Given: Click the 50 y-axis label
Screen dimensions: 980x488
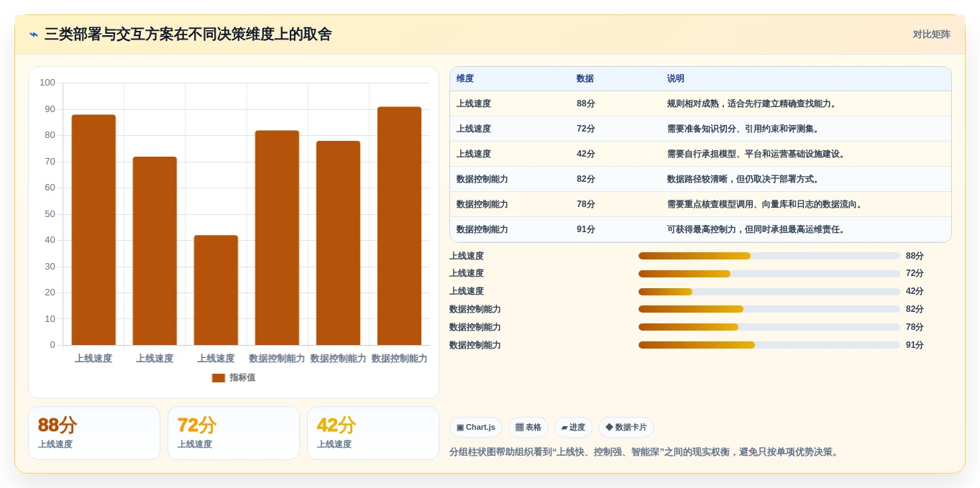Looking at the screenshot, I should [50, 214].
